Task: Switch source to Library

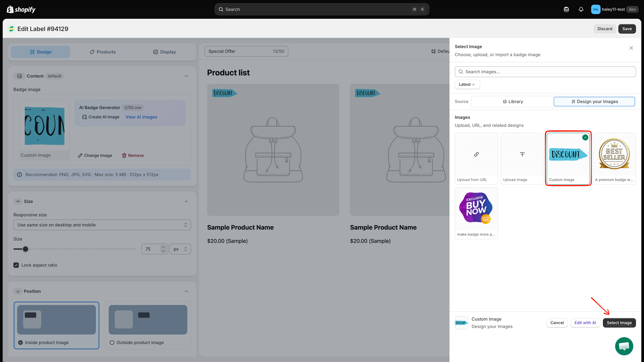Action: point(513,101)
